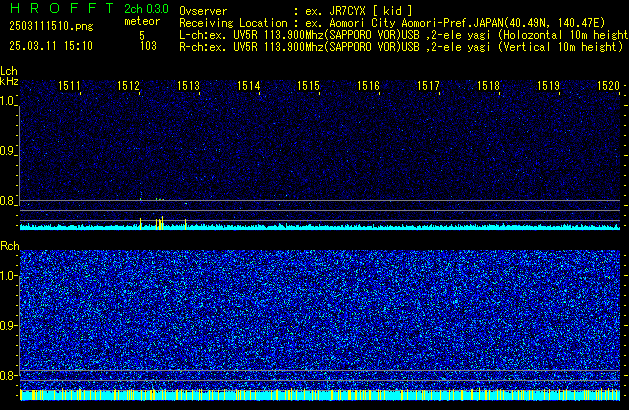Image resolution: width=629 pixels, height=410 pixels.
Task: Click the 1514 time marker
Action: pyautogui.click(x=249, y=86)
